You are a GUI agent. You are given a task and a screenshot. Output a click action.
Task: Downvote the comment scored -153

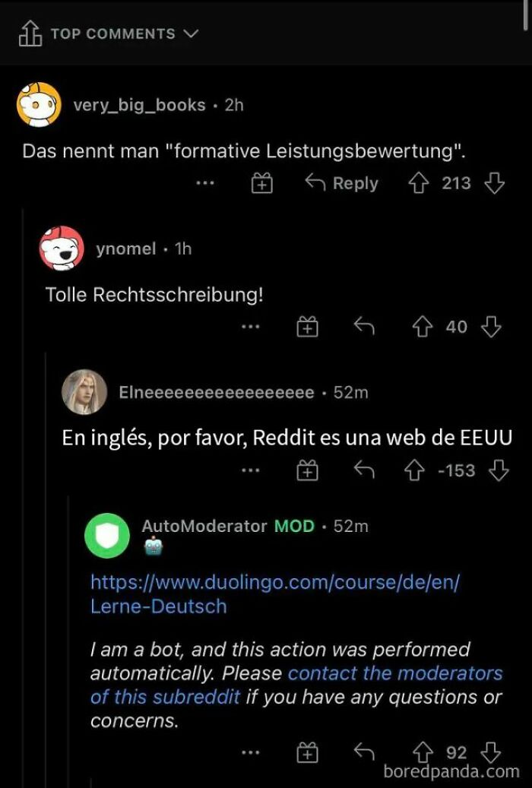coord(498,471)
